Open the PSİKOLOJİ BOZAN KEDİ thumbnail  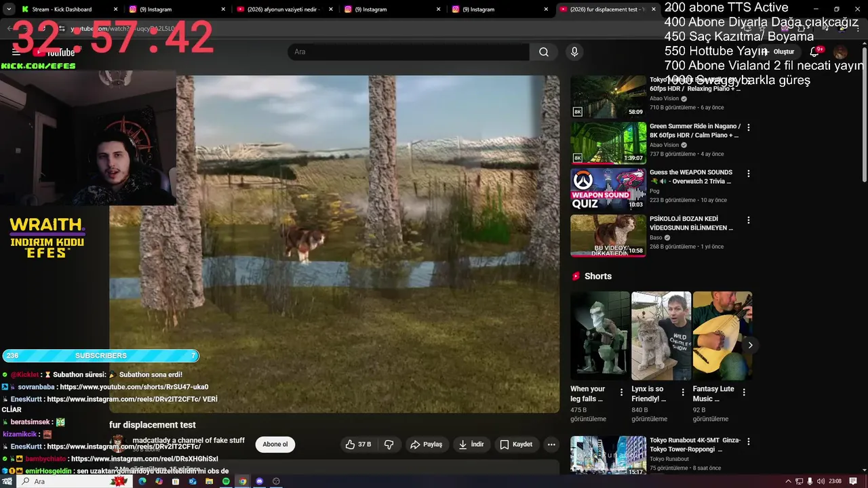(608, 236)
